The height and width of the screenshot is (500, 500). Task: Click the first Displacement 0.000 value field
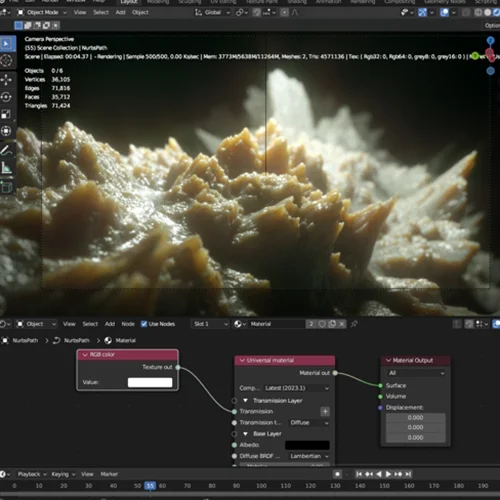[416, 418]
